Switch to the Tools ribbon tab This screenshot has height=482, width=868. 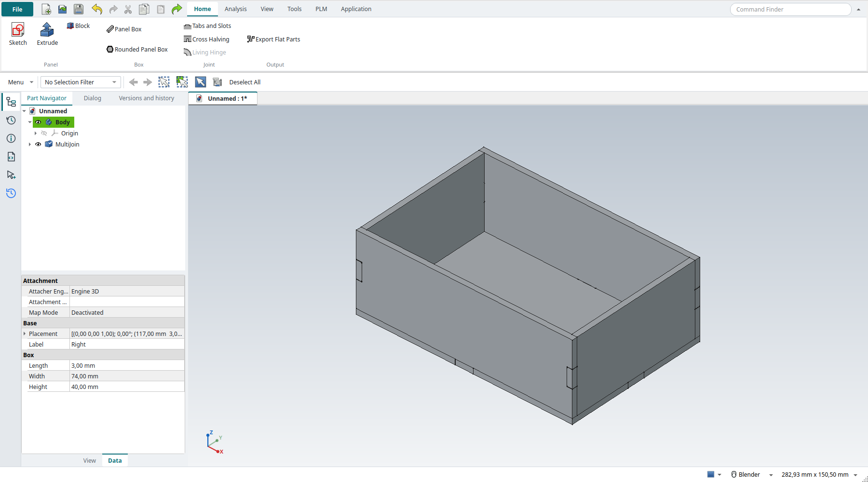[x=294, y=9]
